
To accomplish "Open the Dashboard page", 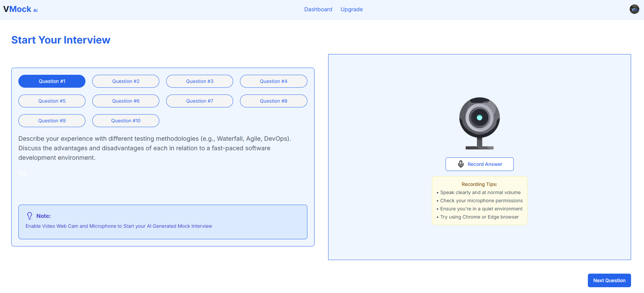I will coord(318,10).
